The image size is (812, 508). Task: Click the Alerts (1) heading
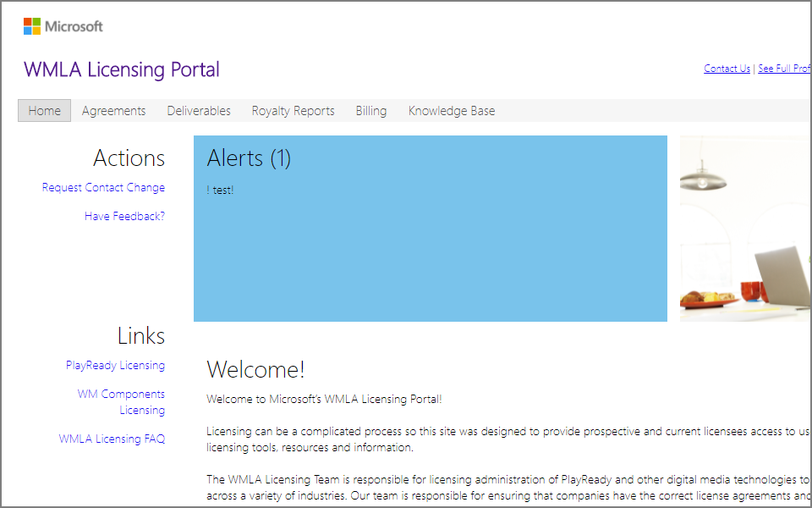(249, 157)
